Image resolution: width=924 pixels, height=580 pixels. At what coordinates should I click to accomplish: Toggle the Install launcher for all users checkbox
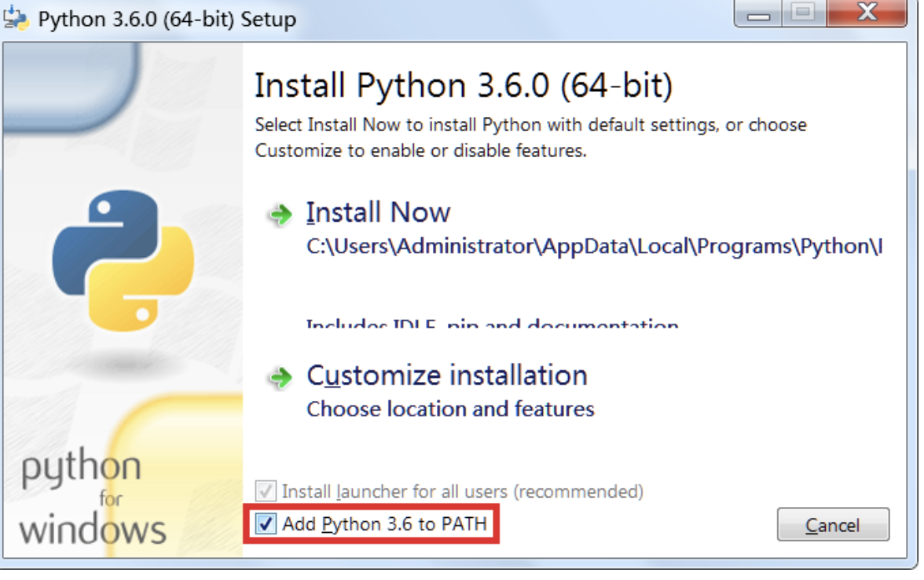267,492
